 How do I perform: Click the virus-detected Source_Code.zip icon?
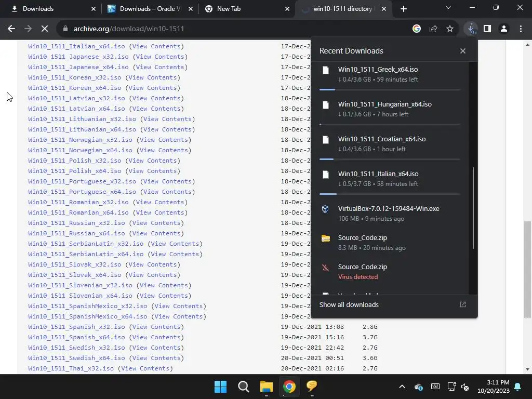tap(325, 268)
